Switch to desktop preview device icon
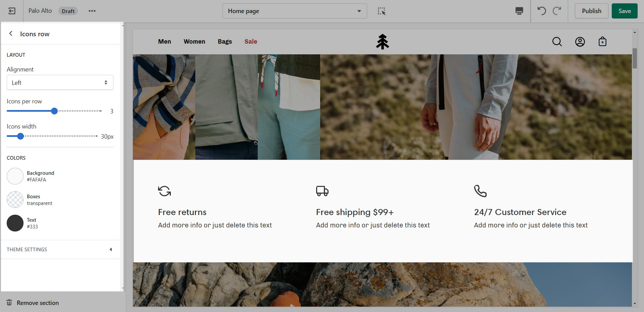 pyautogui.click(x=519, y=11)
